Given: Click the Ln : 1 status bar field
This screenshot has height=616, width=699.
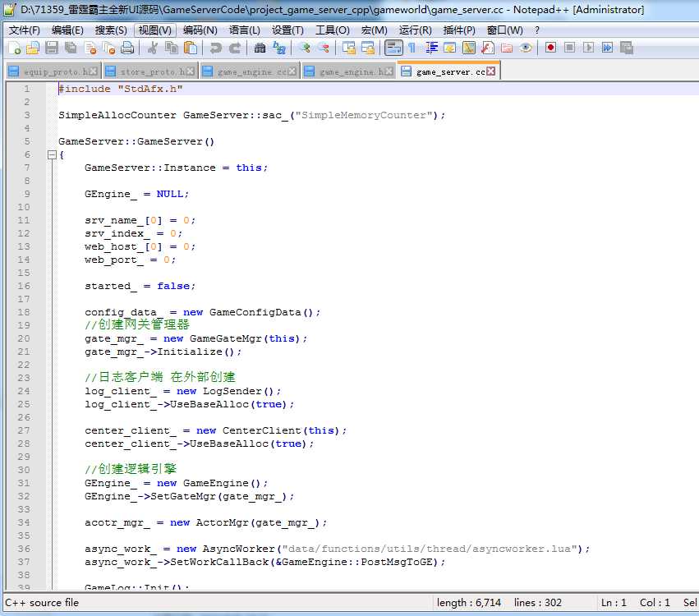Looking at the screenshot, I should pos(614,603).
